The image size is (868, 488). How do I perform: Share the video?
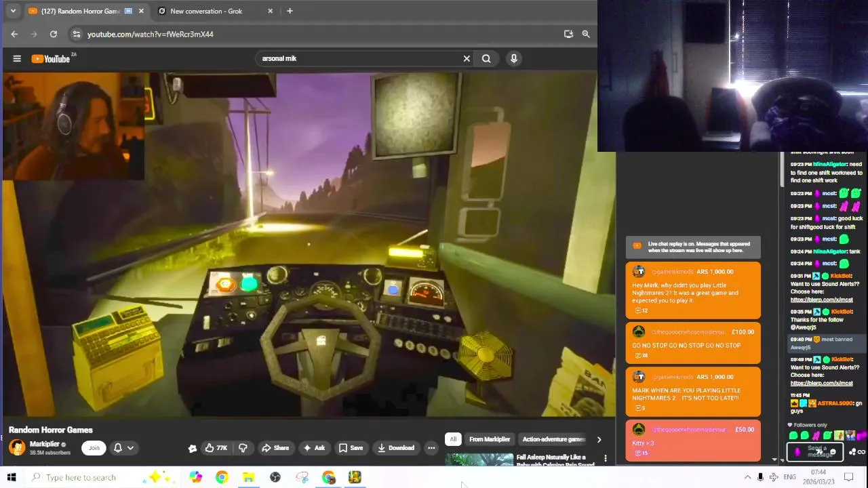[x=275, y=447]
